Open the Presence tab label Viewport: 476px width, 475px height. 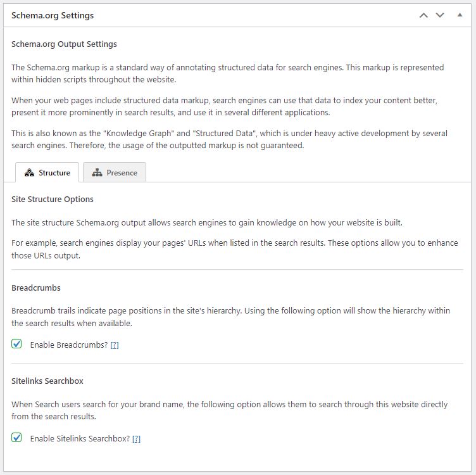(x=122, y=173)
